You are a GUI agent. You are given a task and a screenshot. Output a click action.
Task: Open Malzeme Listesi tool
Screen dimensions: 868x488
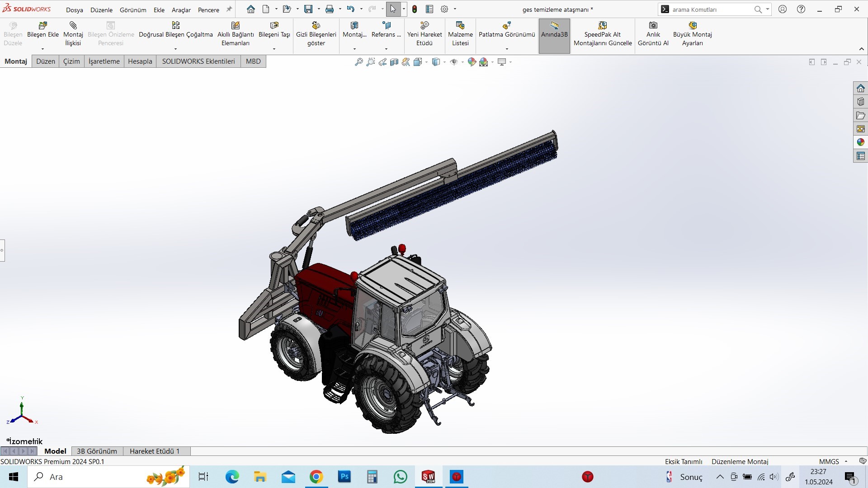tap(460, 34)
